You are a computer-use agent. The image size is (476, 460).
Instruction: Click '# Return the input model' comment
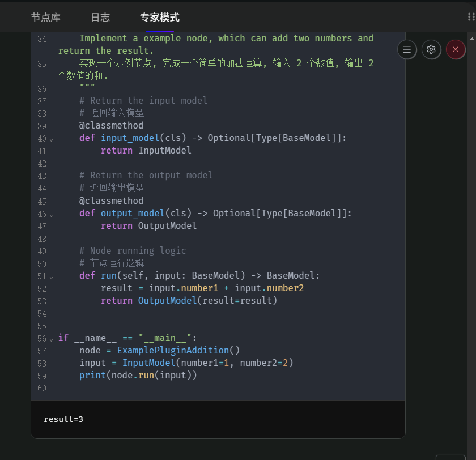143,100
